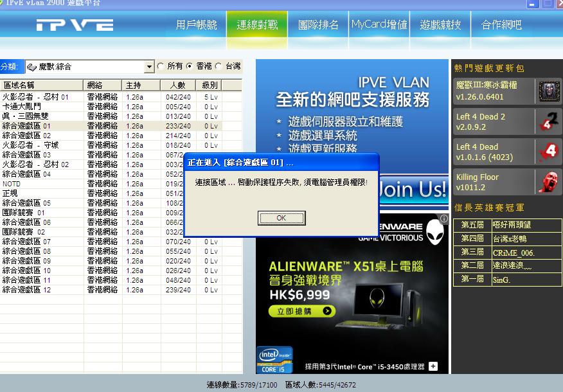The width and height of the screenshot is (563, 392).
Task: Open 團隊排名 tab
Action: (318, 24)
